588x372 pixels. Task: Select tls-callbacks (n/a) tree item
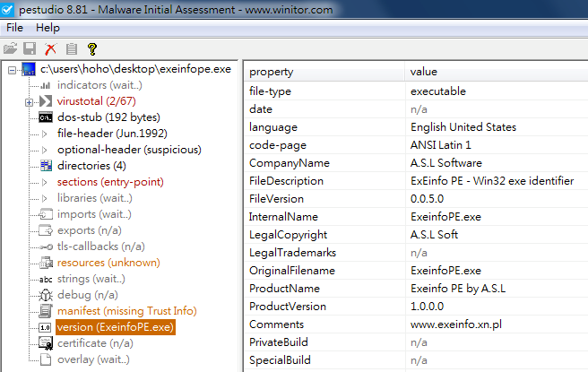click(101, 247)
